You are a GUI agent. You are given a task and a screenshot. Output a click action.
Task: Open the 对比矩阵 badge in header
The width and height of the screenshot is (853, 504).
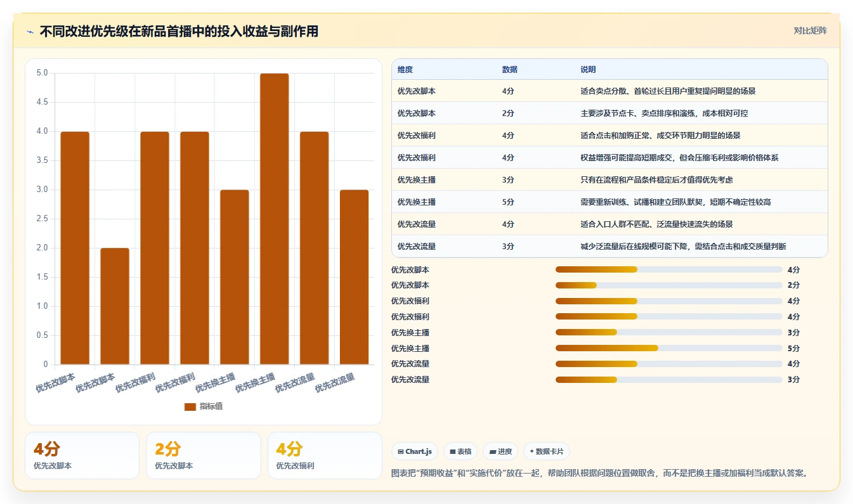[x=810, y=30]
